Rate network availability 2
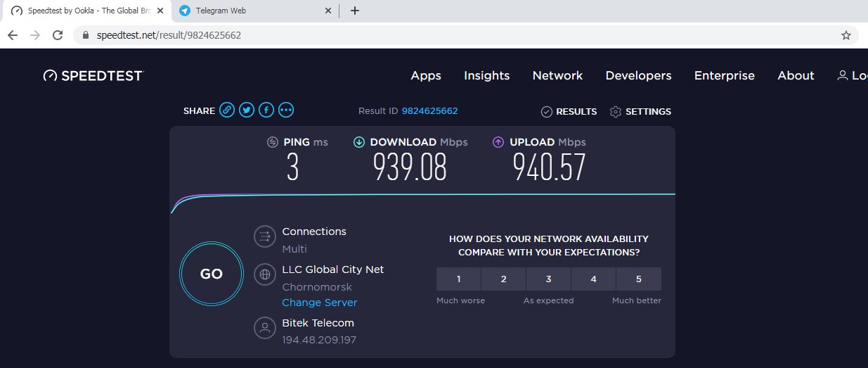868x368 pixels. coord(504,279)
